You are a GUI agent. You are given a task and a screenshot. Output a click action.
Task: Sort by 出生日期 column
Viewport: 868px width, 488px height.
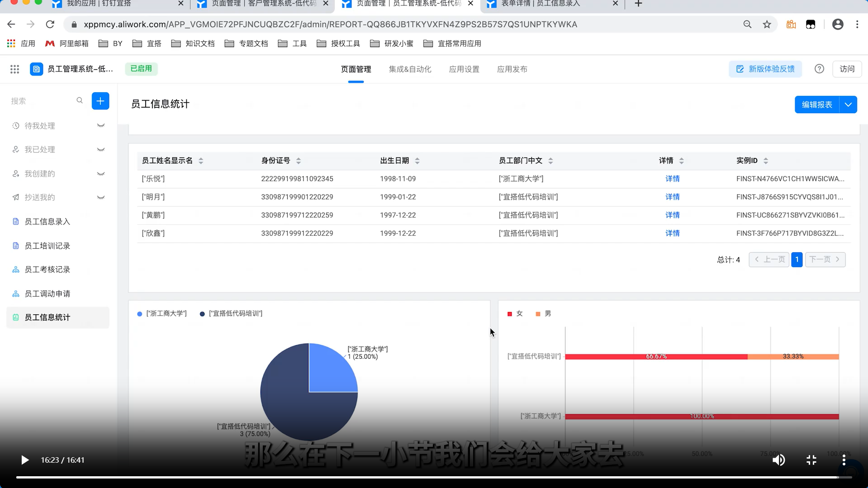pos(417,161)
